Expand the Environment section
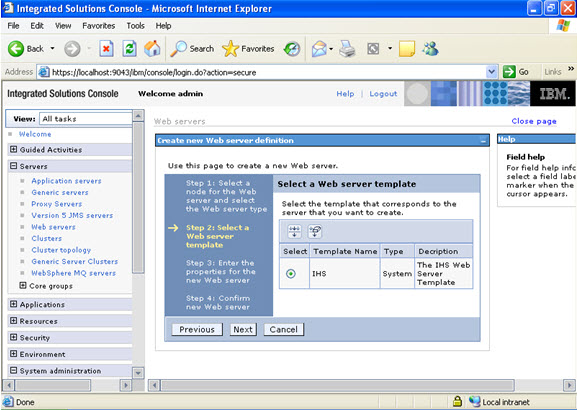 pyautogui.click(x=14, y=354)
